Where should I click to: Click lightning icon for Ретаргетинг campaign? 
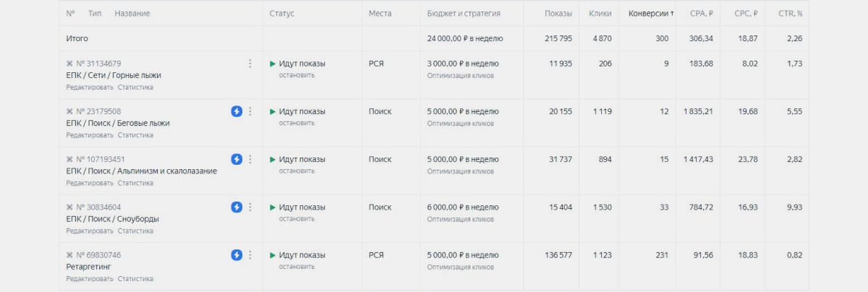click(x=237, y=255)
